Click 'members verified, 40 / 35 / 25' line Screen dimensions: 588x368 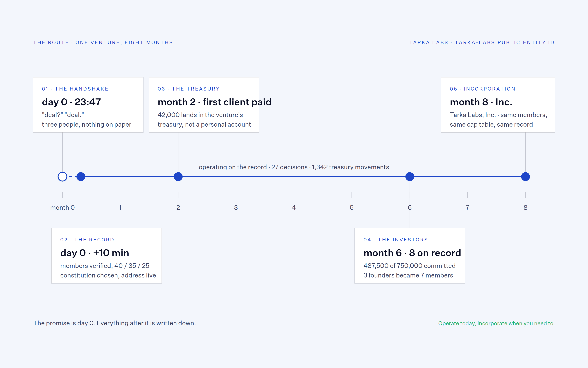click(105, 266)
